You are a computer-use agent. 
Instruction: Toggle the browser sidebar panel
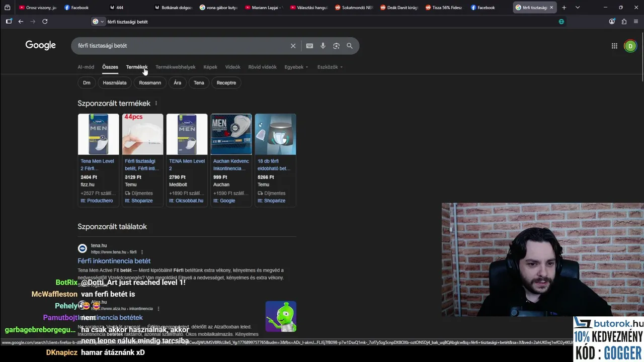(9, 22)
